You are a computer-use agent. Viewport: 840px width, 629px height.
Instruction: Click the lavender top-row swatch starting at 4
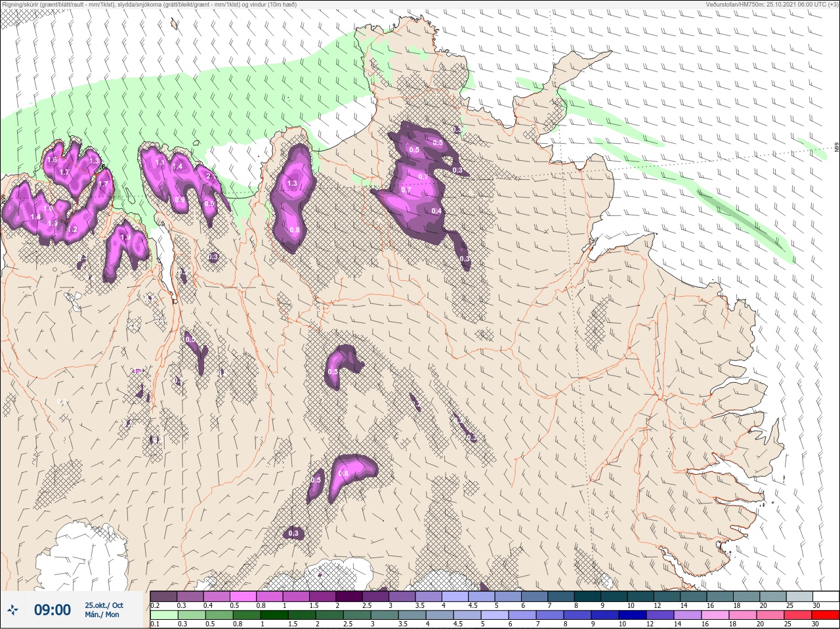pyautogui.click(x=456, y=596)
